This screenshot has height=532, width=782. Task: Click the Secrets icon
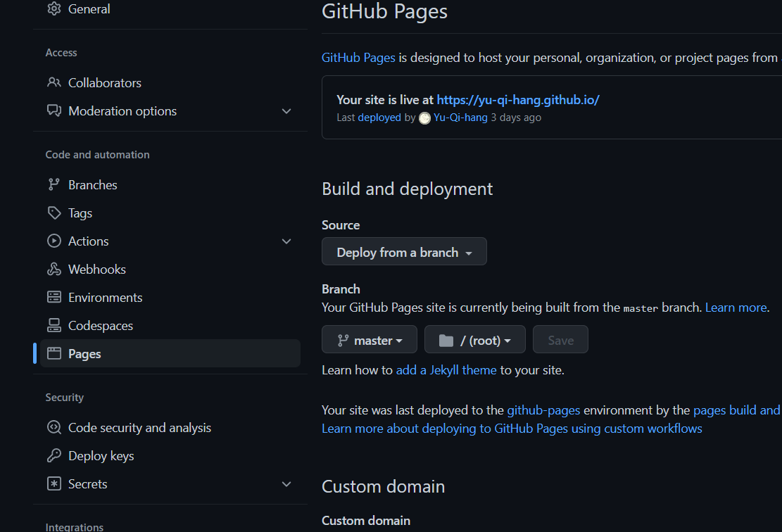[54, 483]
